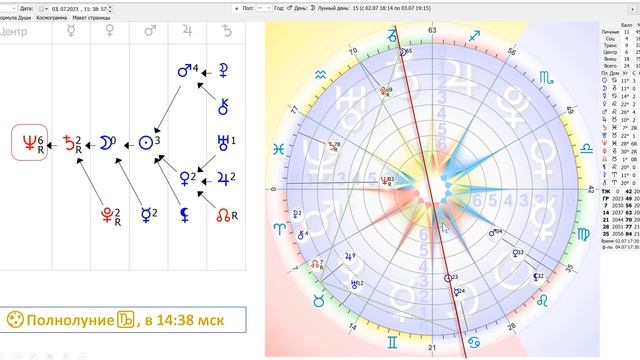Select Venus 2 node in formula diagram
This screenshot has width=640, height=360.
point(187,178)
